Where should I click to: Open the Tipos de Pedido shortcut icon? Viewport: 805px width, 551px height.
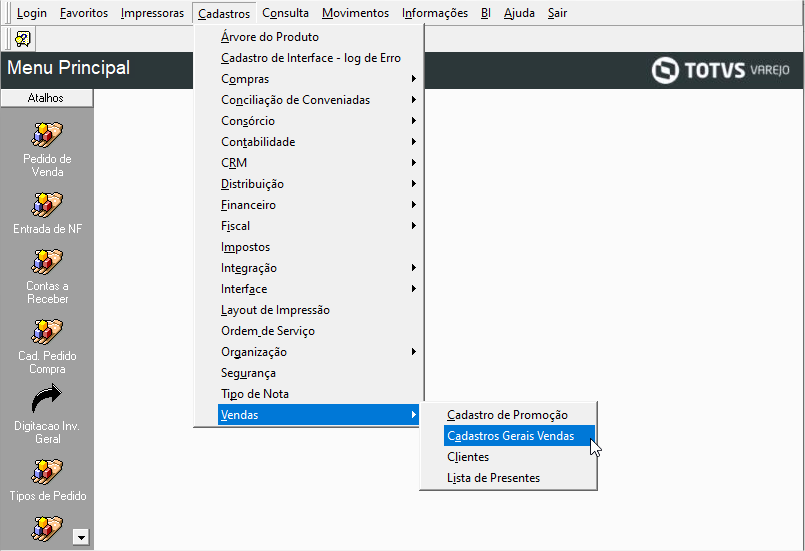[x=47, y=472]
